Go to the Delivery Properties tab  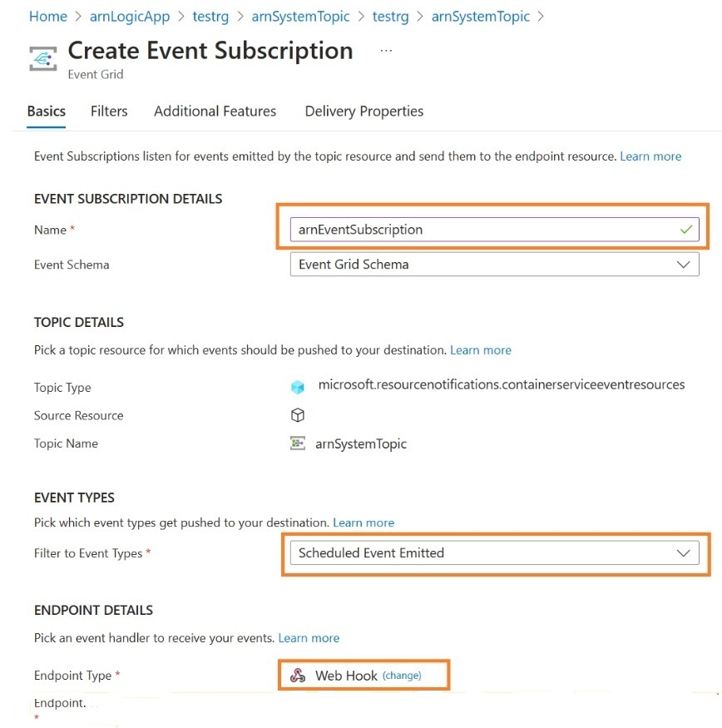364,111
